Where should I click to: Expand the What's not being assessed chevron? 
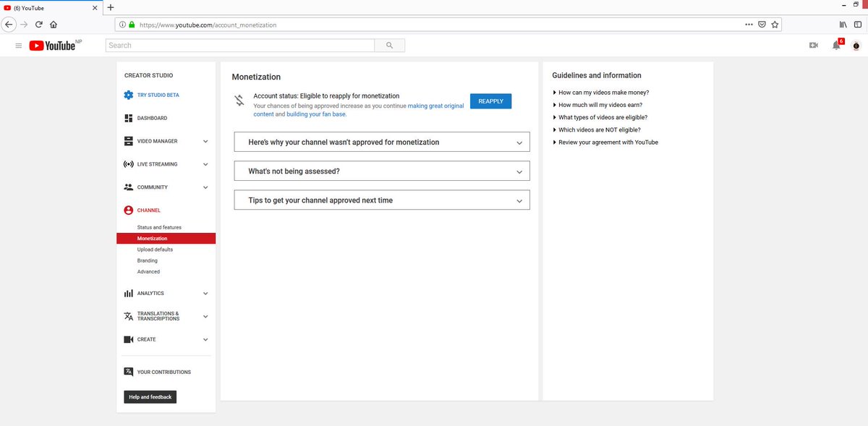(x=519, y=171)
